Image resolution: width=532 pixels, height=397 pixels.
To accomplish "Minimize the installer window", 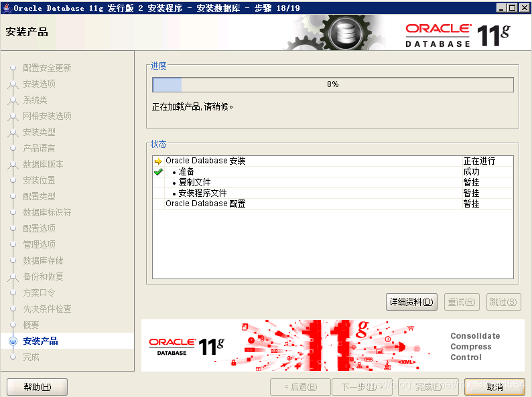I will [501, 7].
